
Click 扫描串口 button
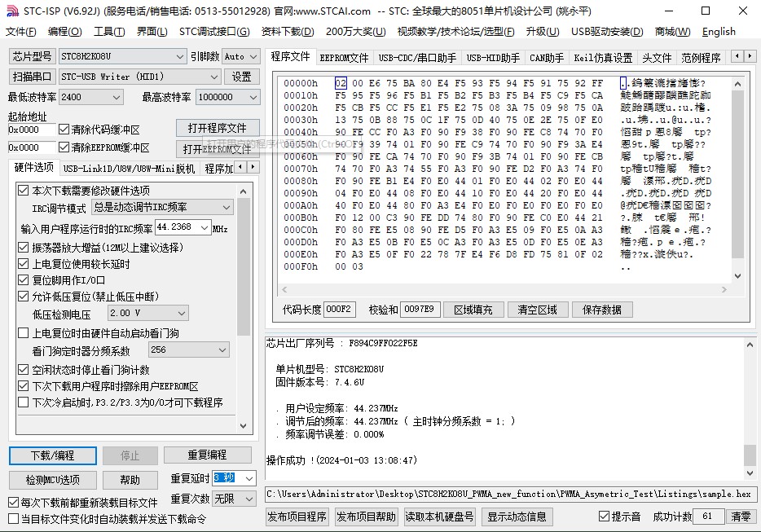point(32,77)
